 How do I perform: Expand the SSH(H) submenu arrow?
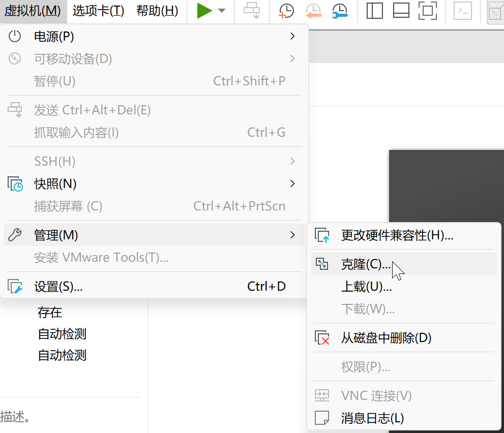click(x=292, y=161)
